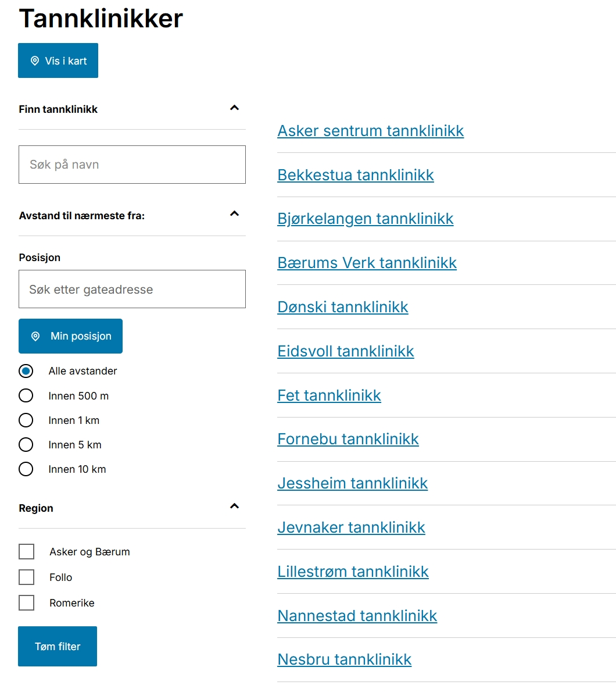Collapse the Avstand til nærmeste fra section
This screenshot has width=616, height=692.
(x=234, y=214)
